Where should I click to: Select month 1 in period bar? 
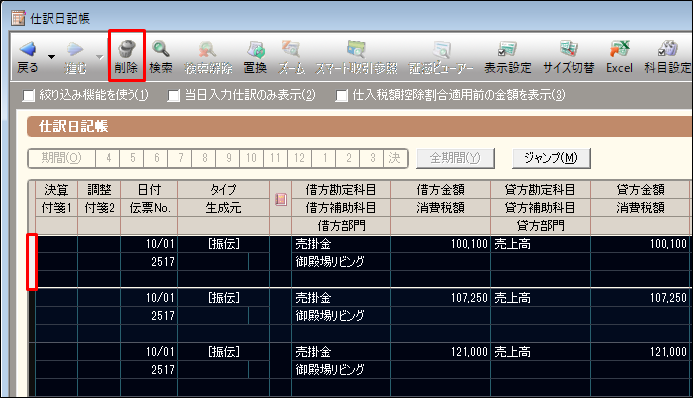click(x=324, y=158)
